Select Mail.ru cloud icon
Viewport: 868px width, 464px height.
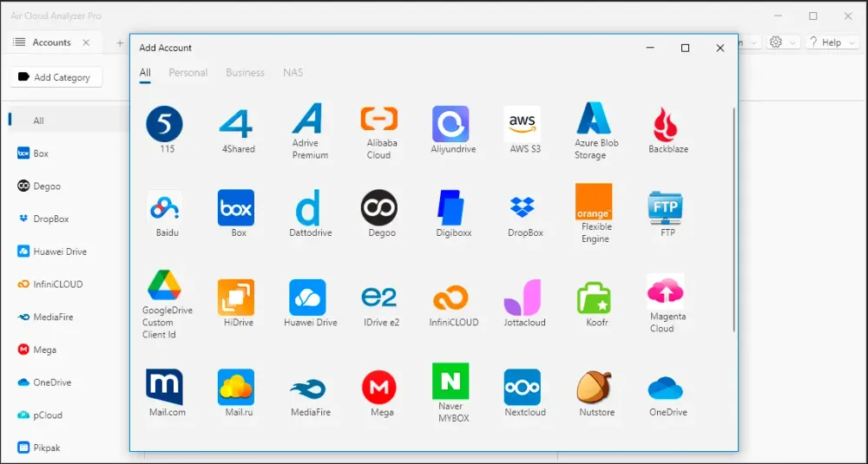point(236,387)
